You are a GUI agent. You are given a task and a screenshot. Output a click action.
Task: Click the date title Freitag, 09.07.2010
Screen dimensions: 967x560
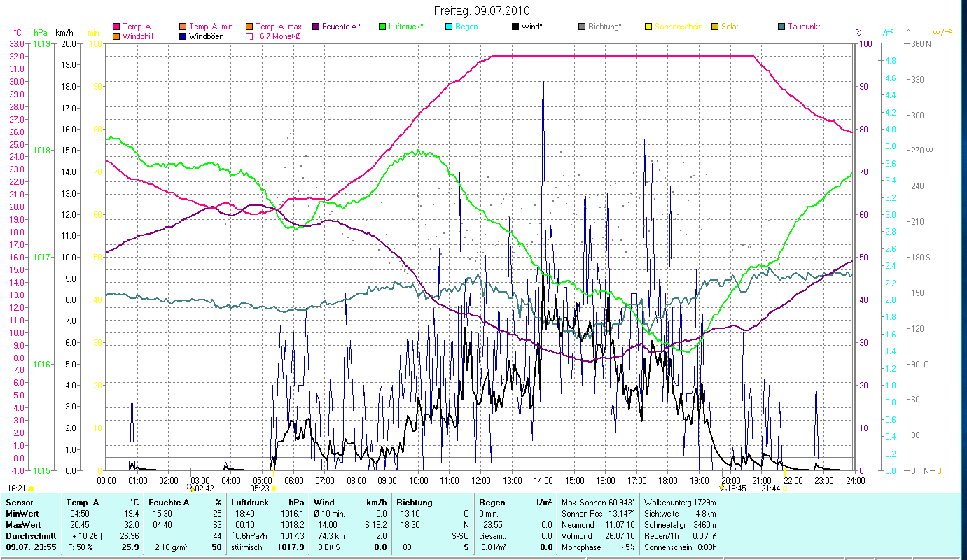(482, 11)
